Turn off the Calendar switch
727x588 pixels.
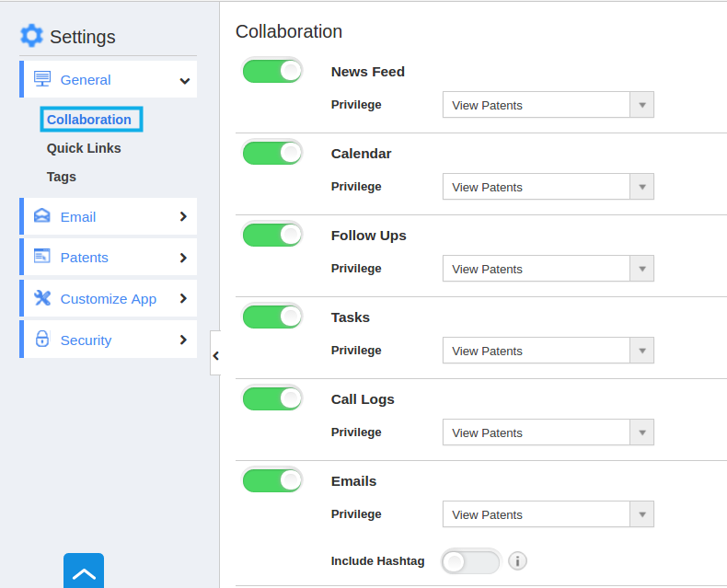[272, 153]
